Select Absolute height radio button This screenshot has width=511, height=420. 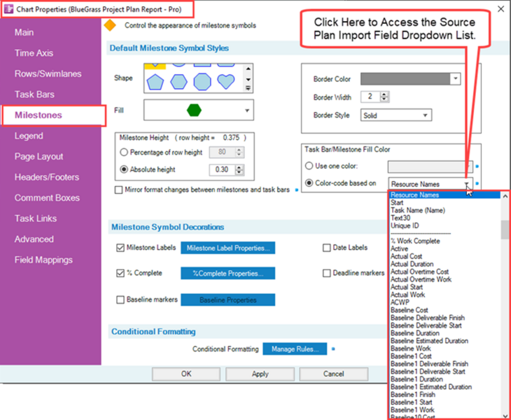coord(124,169)
